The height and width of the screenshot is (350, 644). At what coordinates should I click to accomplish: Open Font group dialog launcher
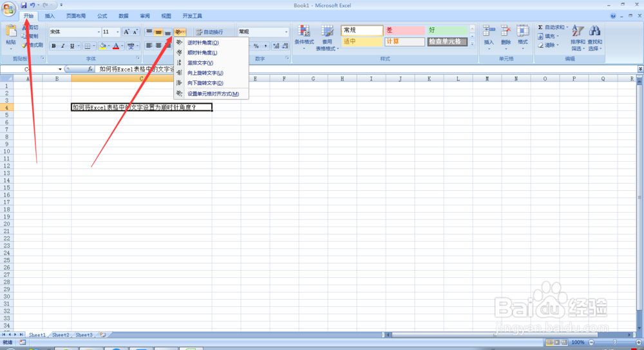(138, 59)
